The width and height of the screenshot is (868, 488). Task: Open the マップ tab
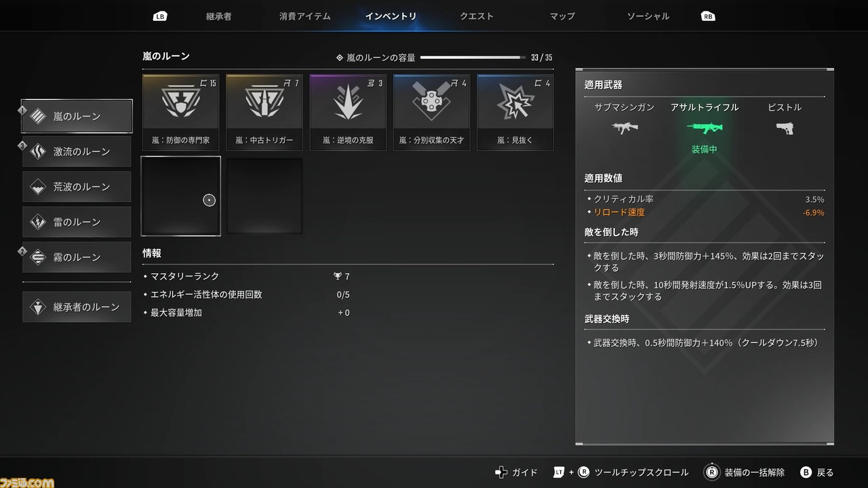[x=564, y=16]
